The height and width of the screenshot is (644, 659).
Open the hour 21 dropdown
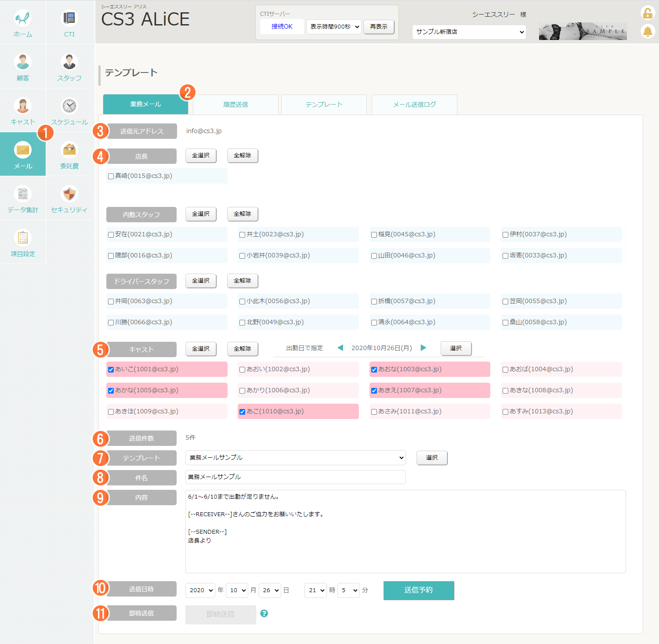315,590
